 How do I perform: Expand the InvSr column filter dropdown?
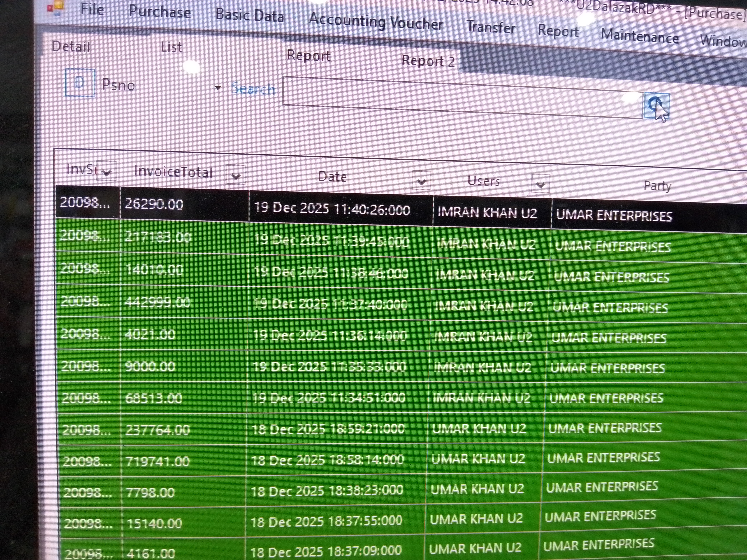click(x=107, y=172)
